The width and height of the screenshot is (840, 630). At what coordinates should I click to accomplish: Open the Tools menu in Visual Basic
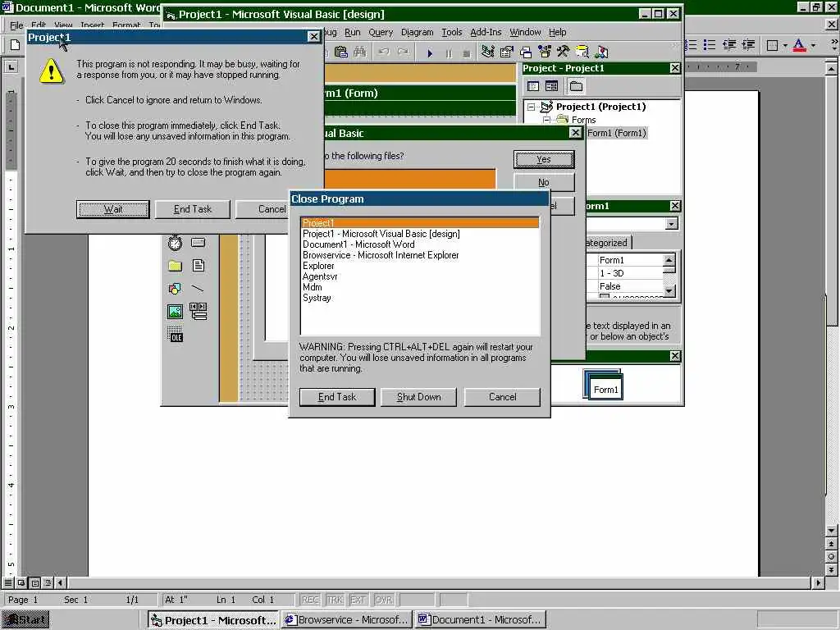tap(452, 32)
